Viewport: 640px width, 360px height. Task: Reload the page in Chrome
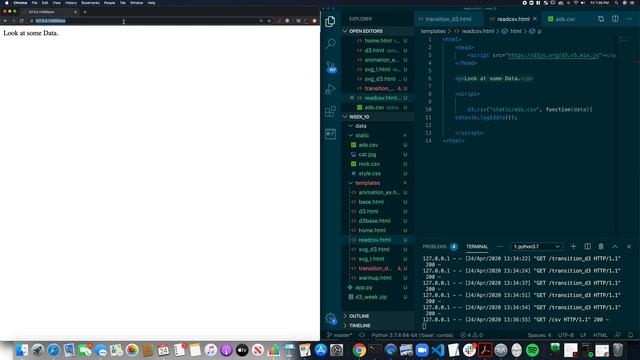click(x=22, y=21)
